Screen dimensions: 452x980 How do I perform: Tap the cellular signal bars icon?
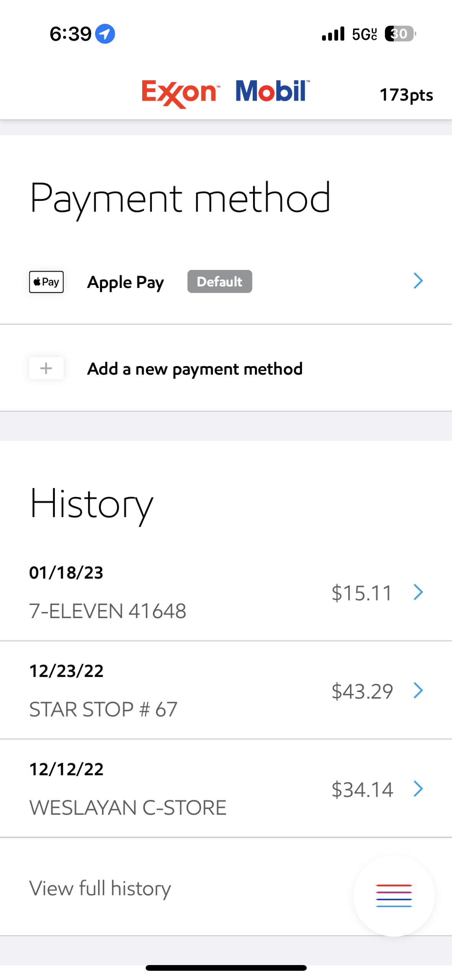[333, 34]
